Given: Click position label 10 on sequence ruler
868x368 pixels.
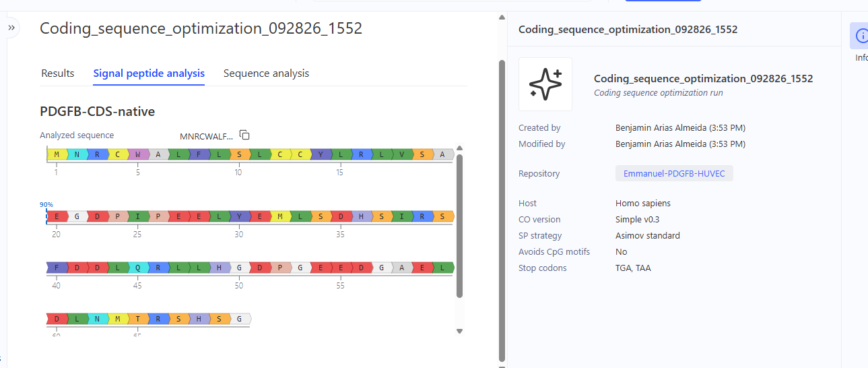Looking at the screenshot, I should coord(238,173).
